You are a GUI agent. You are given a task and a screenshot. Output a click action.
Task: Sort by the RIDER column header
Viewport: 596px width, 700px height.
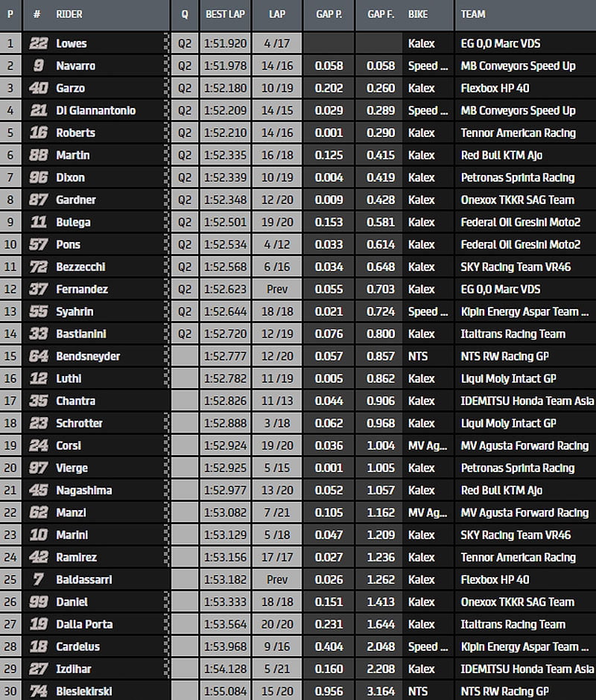[x=69, y=14]
